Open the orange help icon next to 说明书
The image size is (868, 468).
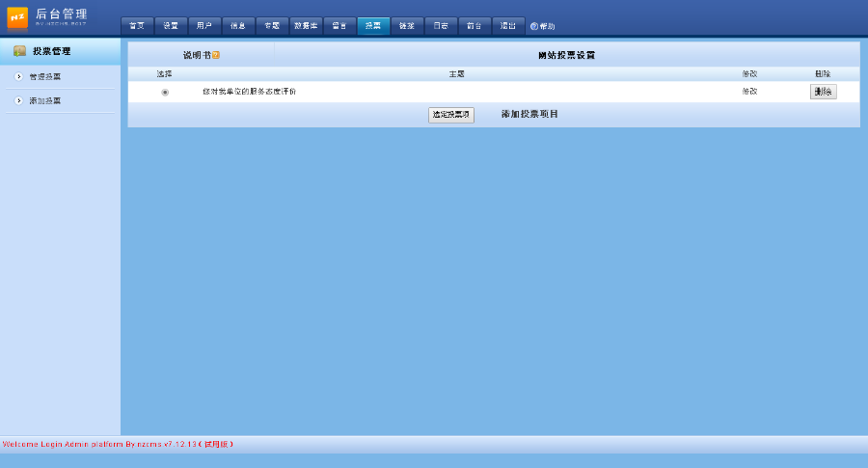[216, 55]
